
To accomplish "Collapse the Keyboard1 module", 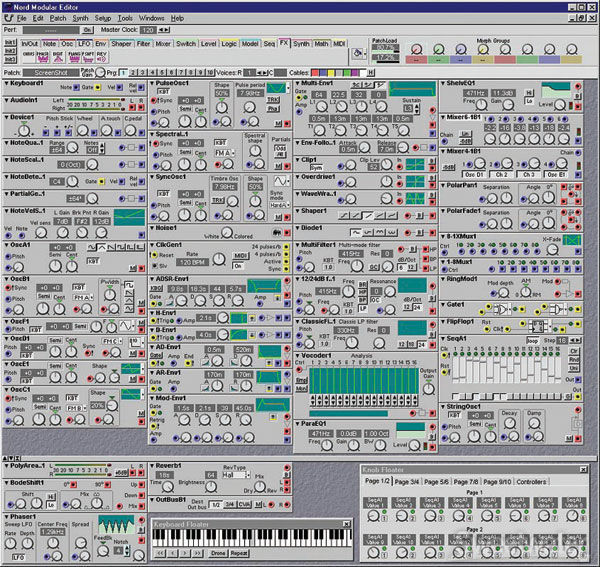I will (x=7, y=83).
